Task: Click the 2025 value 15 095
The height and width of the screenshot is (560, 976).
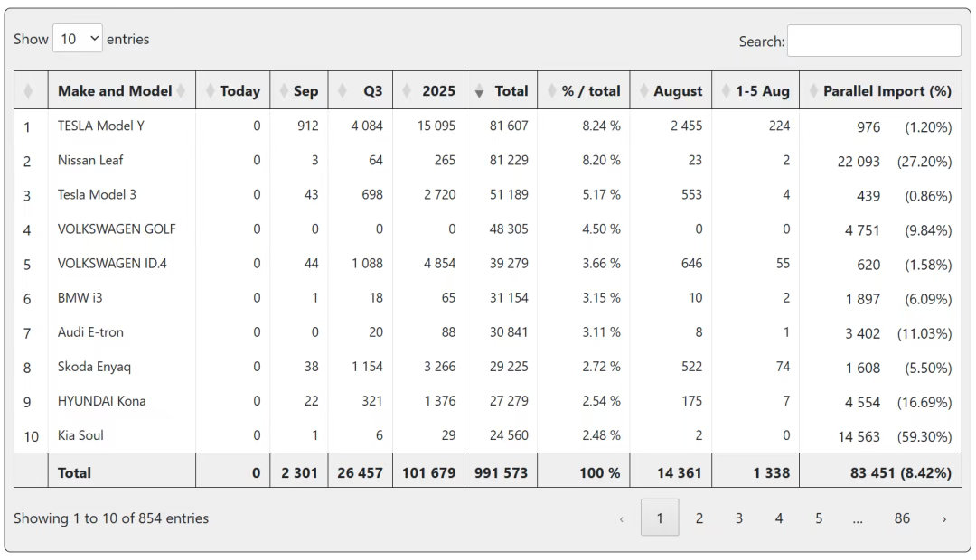Action: [436, 126]
